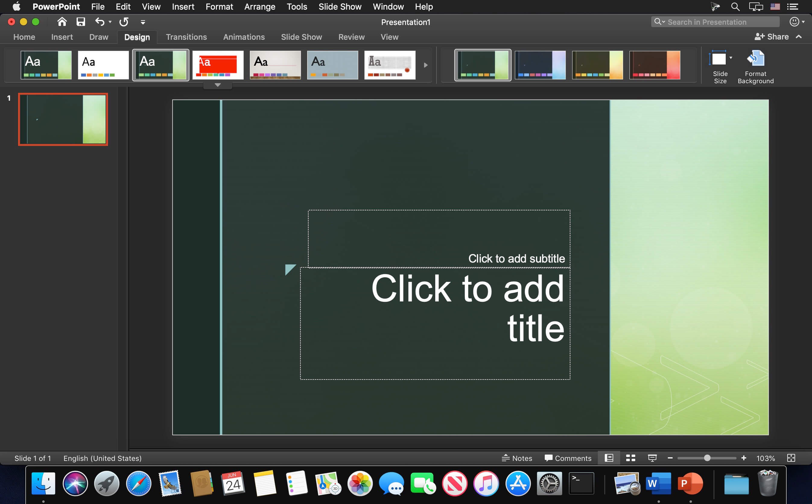Image resolution: width=812 pixels, height=504 pixels.
Task: Enable the slide sorter view toggle
Action: (631, 458)
